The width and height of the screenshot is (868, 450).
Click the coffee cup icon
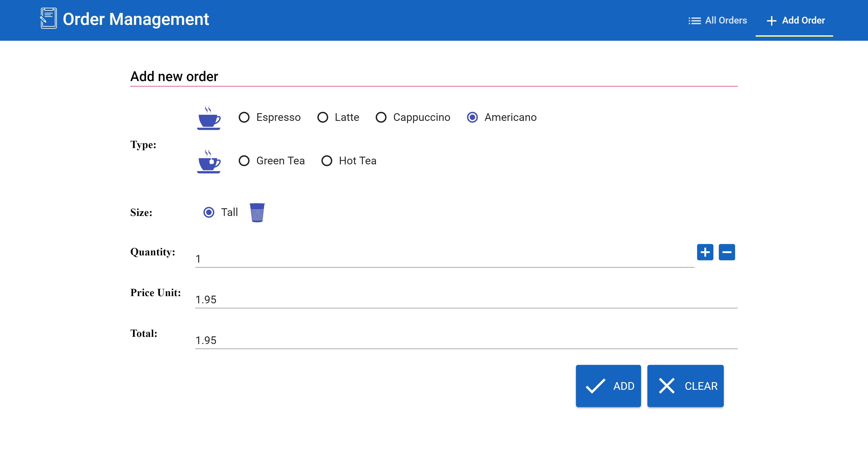[209, 118]
